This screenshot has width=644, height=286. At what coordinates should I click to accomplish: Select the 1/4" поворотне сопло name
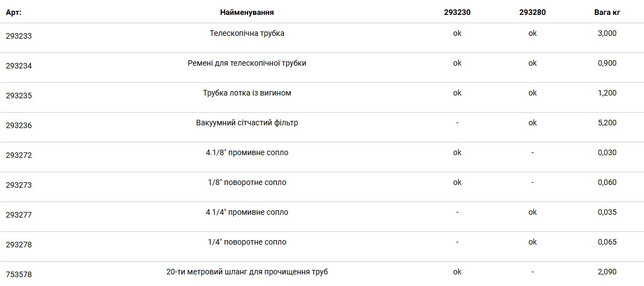pyautogui.click(x=247, y=242)
